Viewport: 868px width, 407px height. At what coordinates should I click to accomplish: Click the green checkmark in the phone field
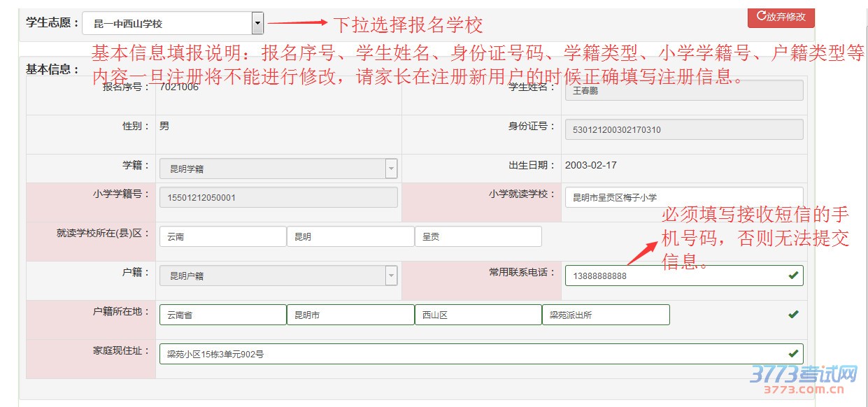[793, 276]
